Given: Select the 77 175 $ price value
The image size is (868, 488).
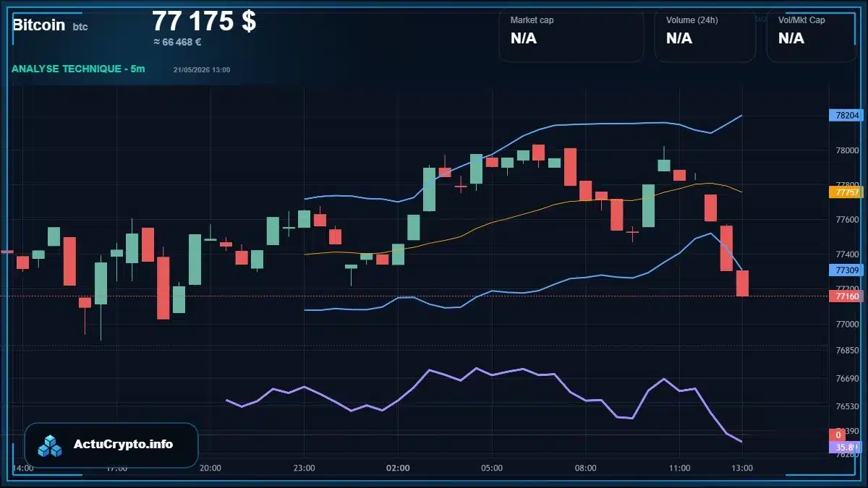Looking at the screenshot, I should tap(204, 21).
